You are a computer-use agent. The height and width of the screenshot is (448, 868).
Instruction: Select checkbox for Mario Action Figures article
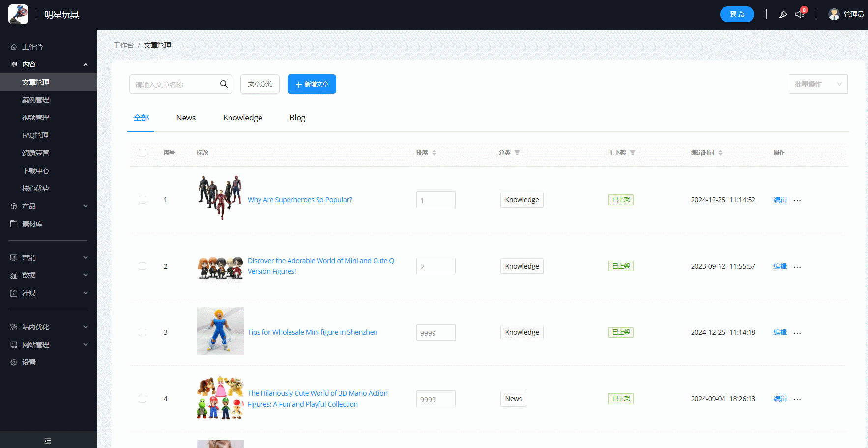point(143,399)
